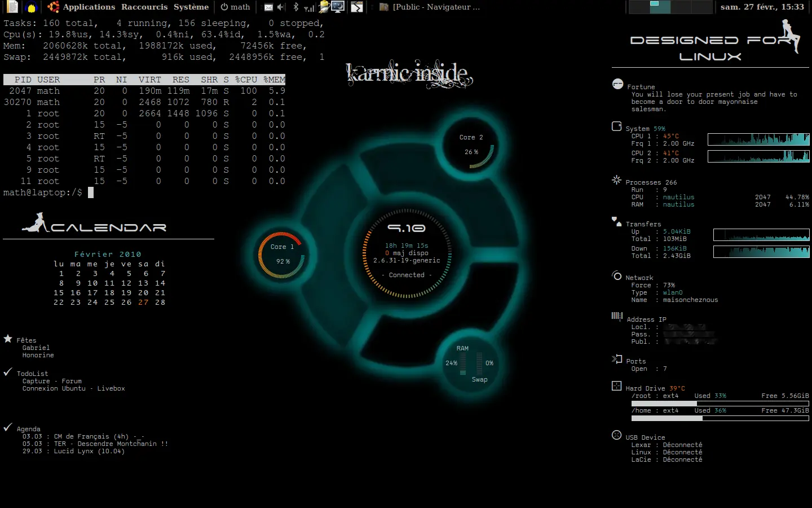Open the Système menu

(x=191, y=7)
